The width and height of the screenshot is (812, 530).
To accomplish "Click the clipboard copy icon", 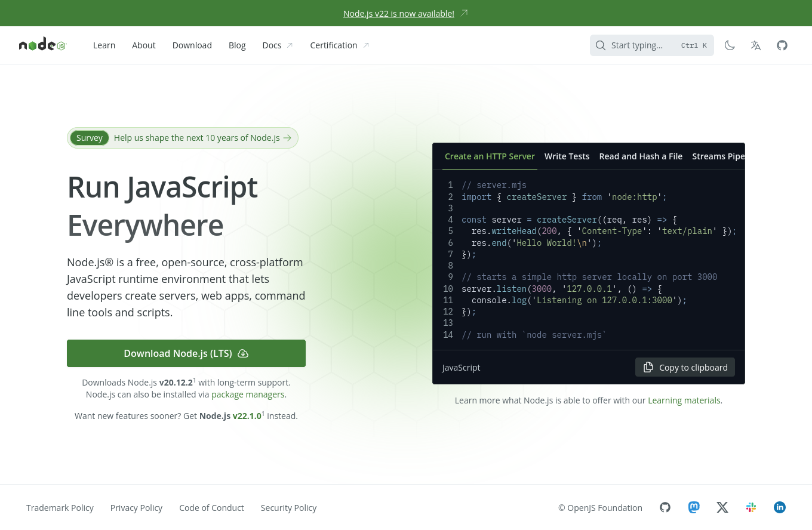I will [x=648, y=368].
